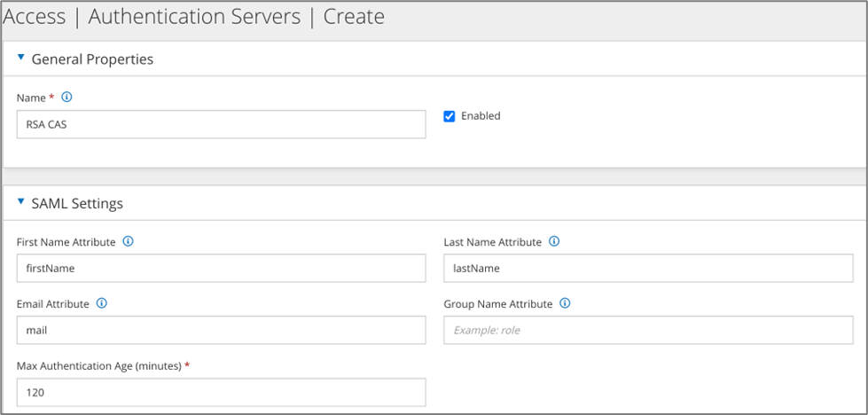Screen dimensions: 868x415
Task: Click the empty Group Name Attribute field
Action: 648,331
